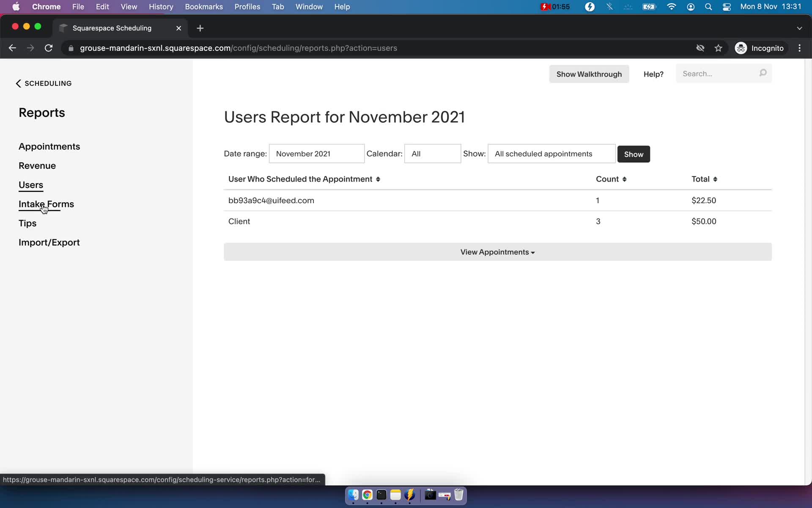
Task: Click the browser address bar URL
Action: click(239, 48)
